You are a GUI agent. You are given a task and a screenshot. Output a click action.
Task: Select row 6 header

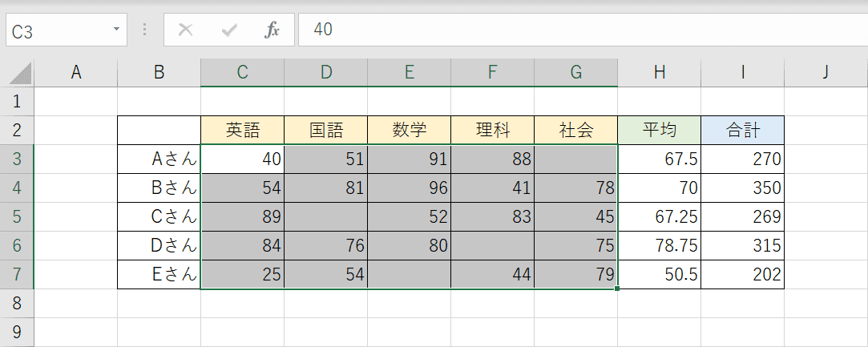(x=17, y=245)
